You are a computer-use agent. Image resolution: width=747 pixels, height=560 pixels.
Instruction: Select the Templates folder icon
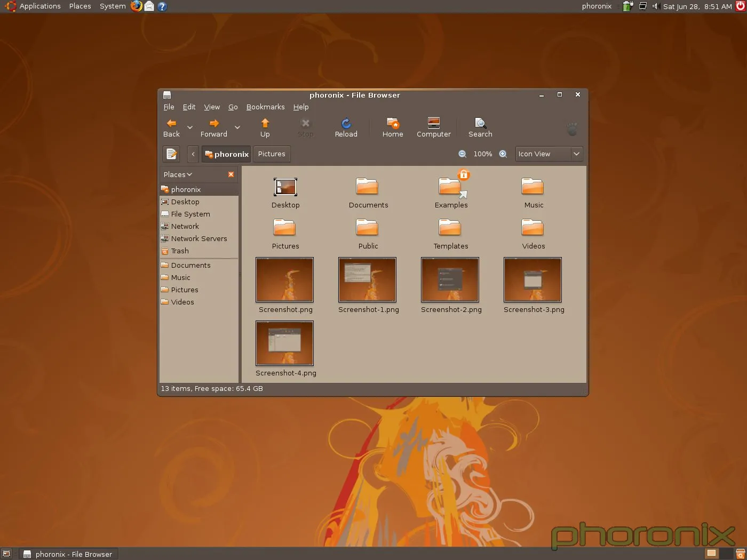click(450, 228)
